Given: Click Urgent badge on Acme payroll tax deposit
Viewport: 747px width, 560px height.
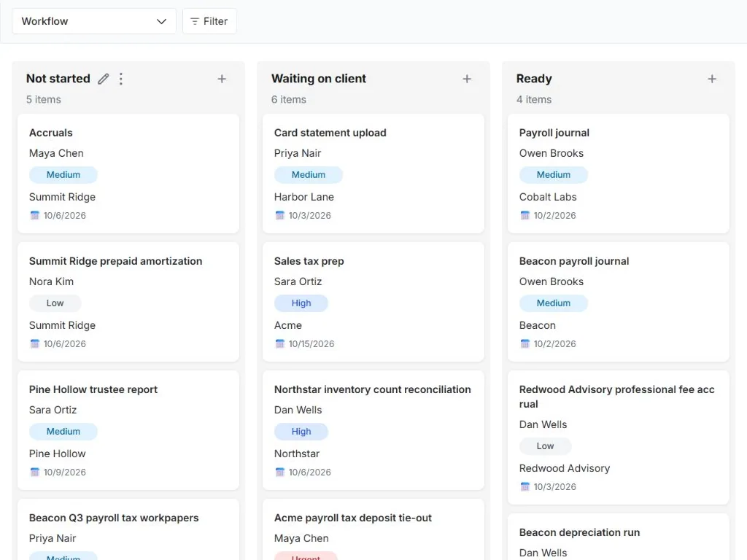Looking at the screenshot, I should [x=306, y=556].
